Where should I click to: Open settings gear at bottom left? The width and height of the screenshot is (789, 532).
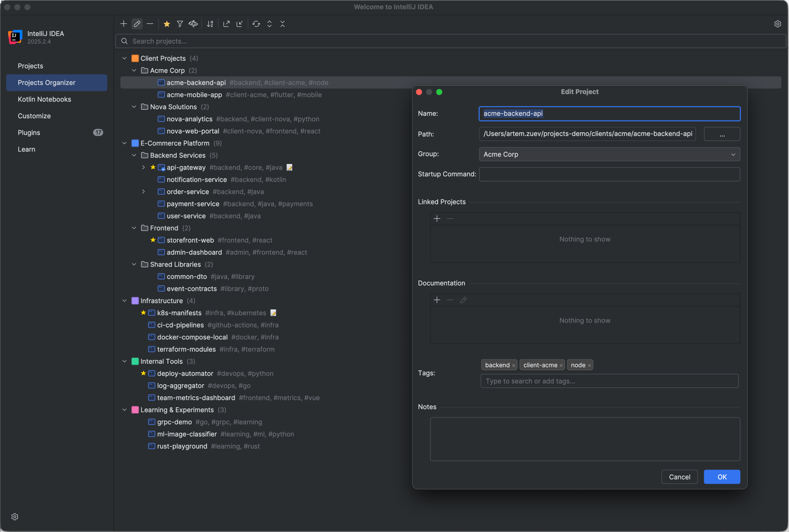[15, 517]
